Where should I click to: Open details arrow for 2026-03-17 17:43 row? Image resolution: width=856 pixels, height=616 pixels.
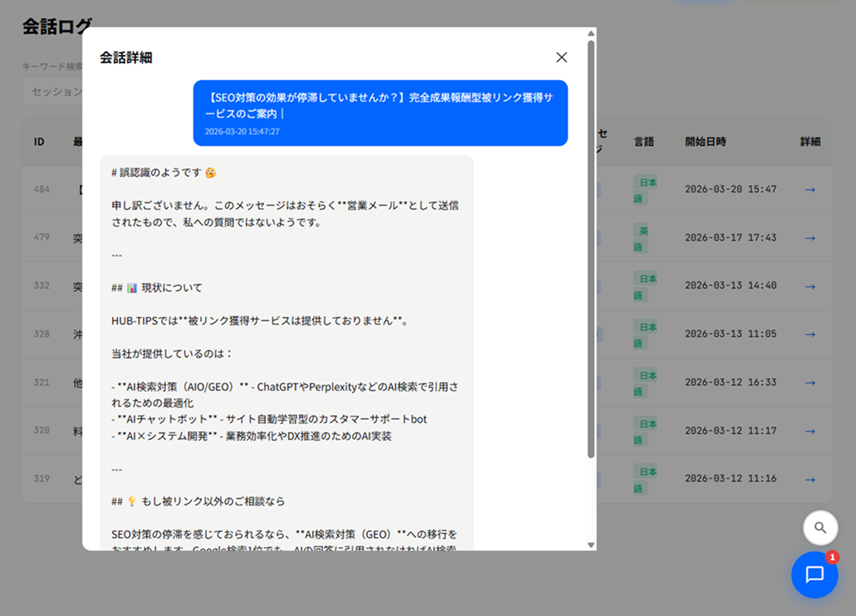coord(810,238)
